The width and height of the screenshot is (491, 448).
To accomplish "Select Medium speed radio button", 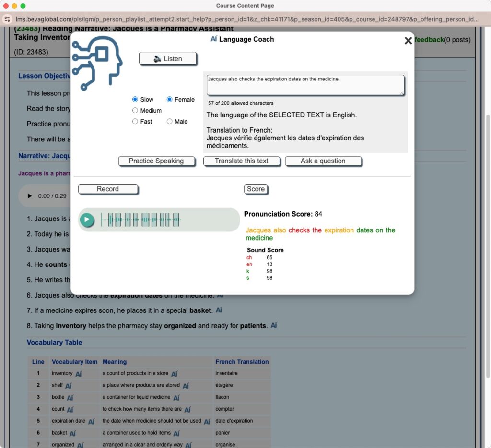I will tap(135, 110).
